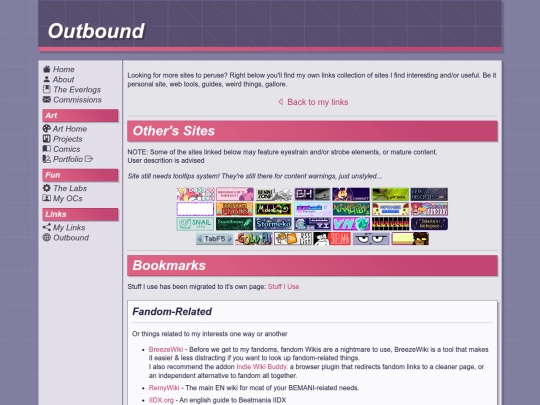The width and height of the screenshot is (540, 405).
Task: Click the blank white badge with purple border
Action: [195, 209]
